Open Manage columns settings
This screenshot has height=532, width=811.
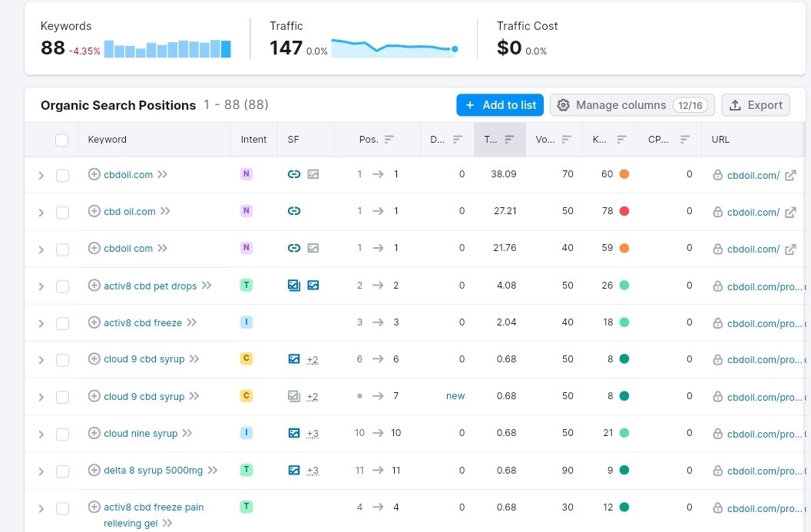(x=632, y=105)
